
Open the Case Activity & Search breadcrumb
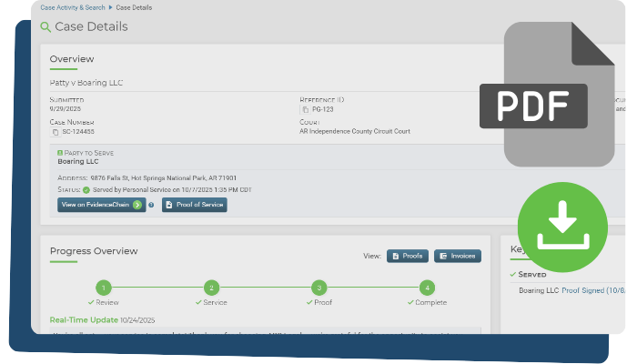click(x=73, y=7)
